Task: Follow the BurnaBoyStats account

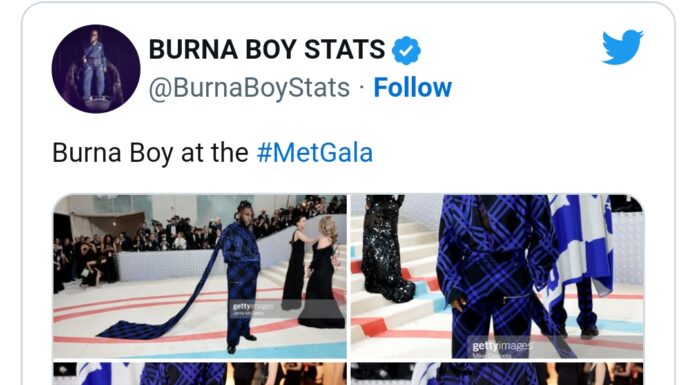Action: pyautogui.click(x=412, y=87)
